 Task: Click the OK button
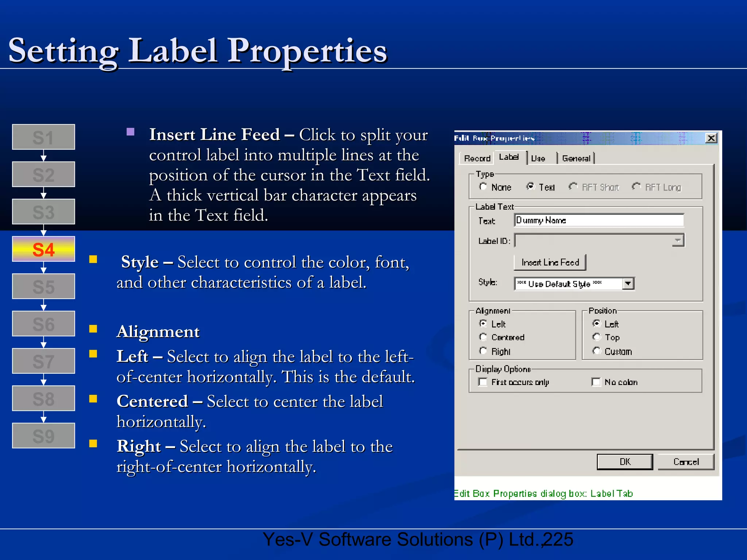(625, 462)
